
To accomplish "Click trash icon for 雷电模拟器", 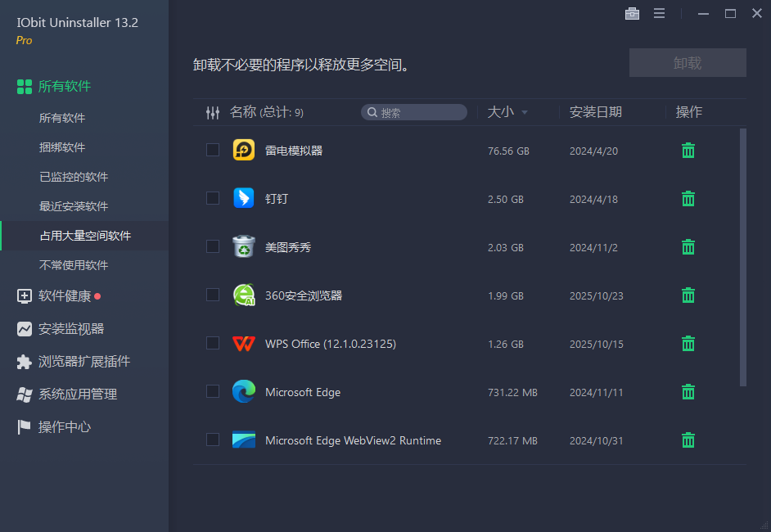I will tap(688, 151).
